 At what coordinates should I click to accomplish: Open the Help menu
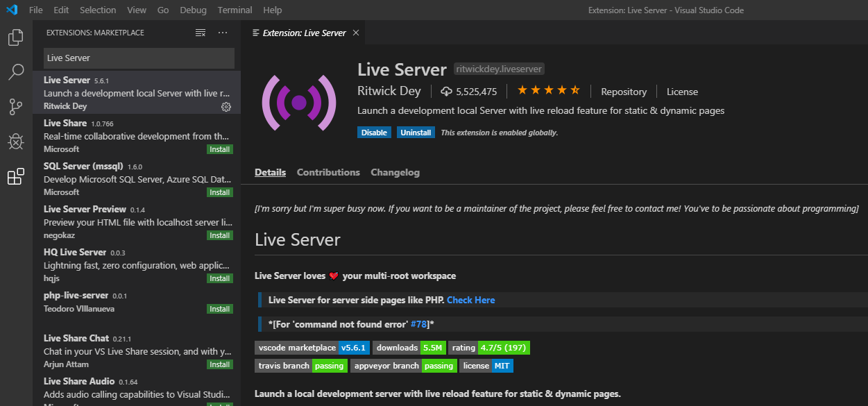[x=273, y=10]
